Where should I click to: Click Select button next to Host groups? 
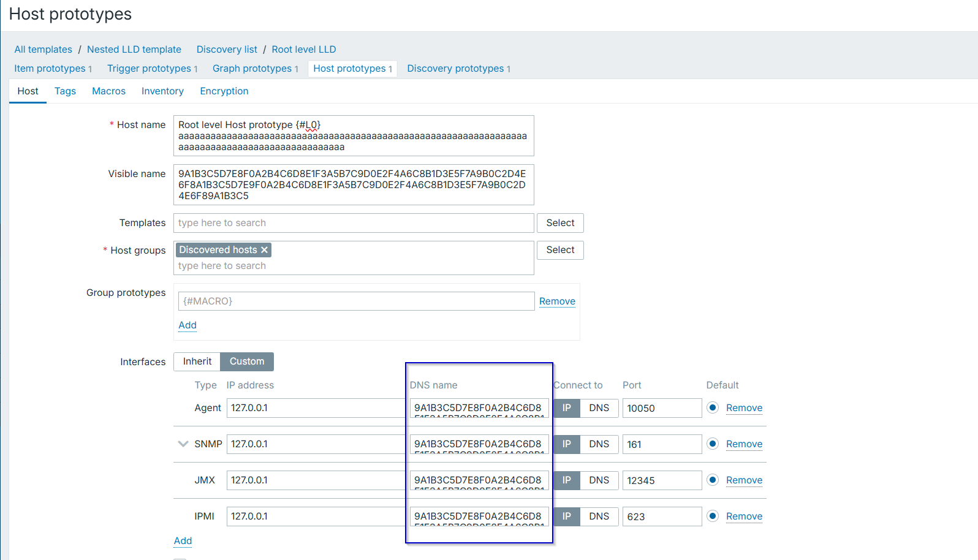pos(560,250)
